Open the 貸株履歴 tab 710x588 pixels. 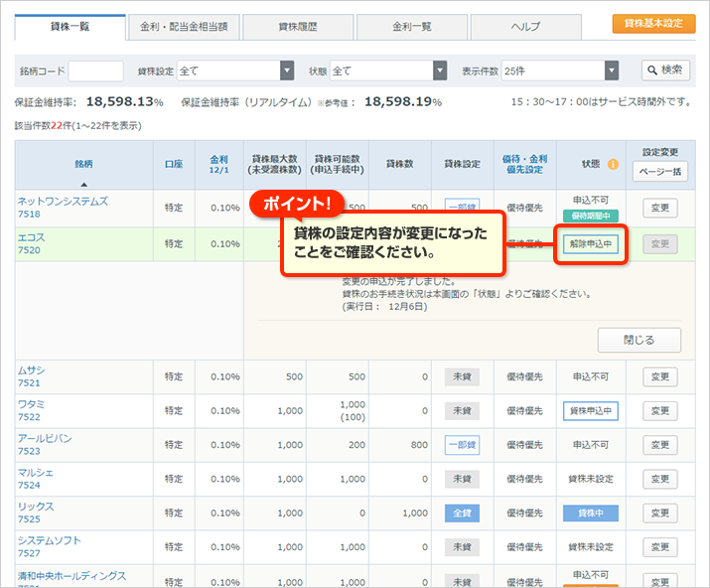(x=297, y=26)
